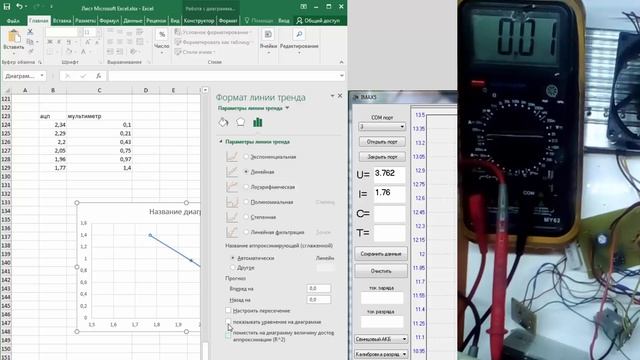Click the percent Number format icon
The image size is (640, 360).
tap(162, 35)
